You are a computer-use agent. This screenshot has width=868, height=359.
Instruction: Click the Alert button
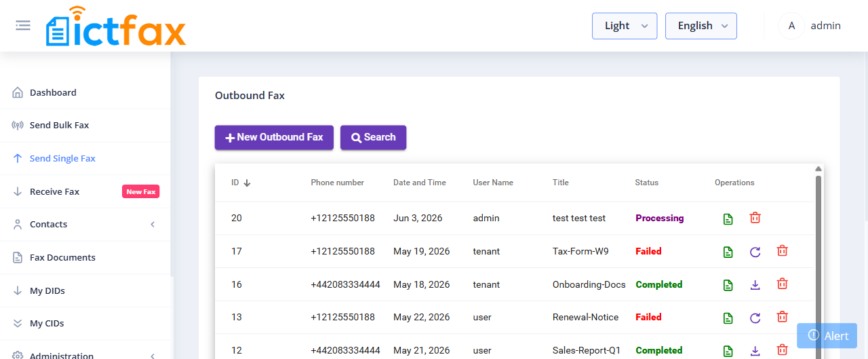point(827,336)
